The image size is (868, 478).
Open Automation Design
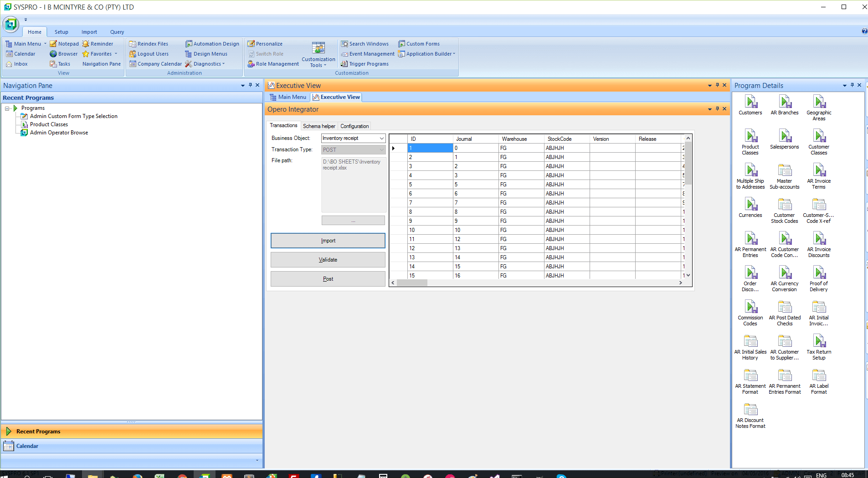click(212, 44)
